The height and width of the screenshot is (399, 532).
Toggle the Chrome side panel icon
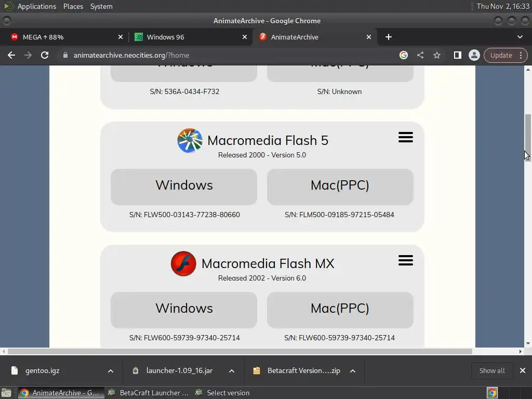coord(457,55)
